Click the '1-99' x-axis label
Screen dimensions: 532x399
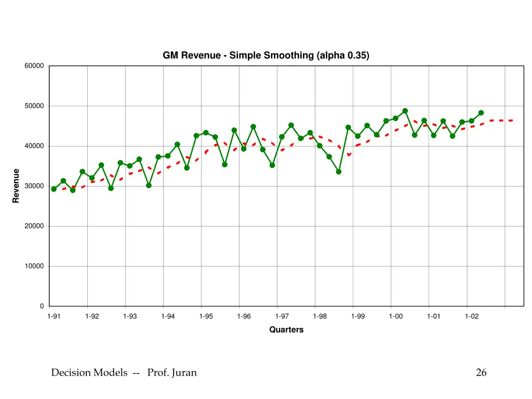click(358, 316)
